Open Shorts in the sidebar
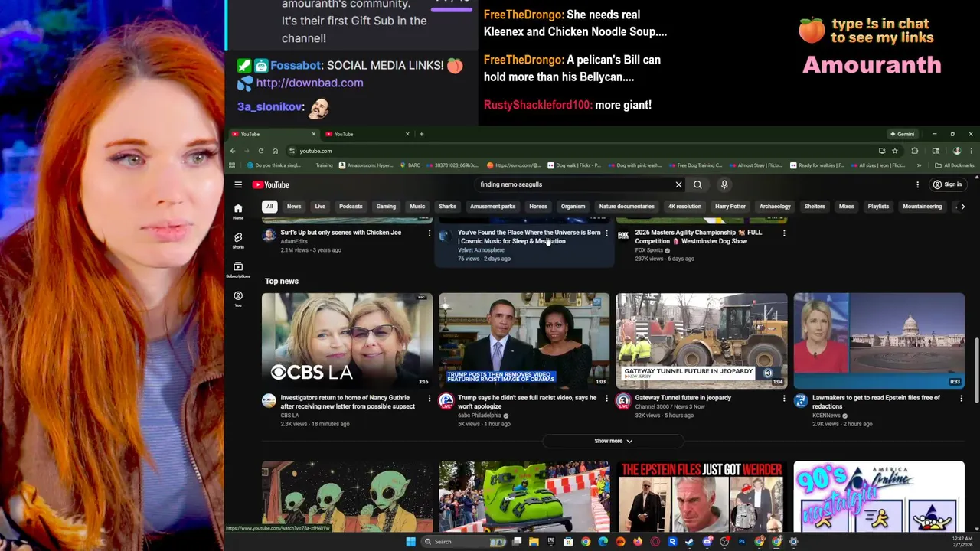The height and width of the screenshot is (551, 980). pyautogui.click(x=238, y=240)
